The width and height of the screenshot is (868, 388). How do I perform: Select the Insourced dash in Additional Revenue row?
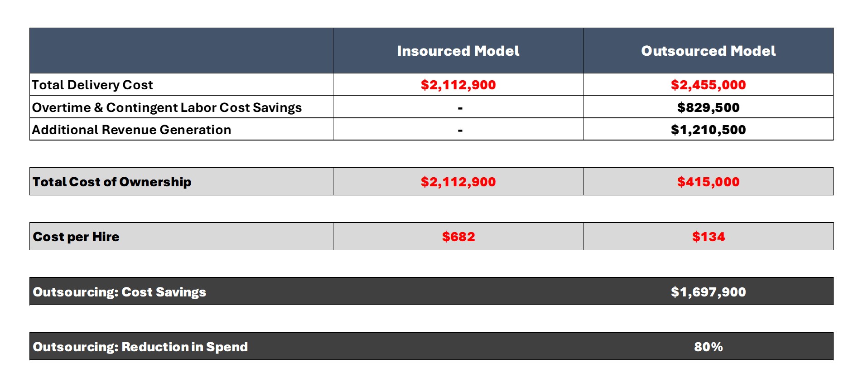coord(460,131)
